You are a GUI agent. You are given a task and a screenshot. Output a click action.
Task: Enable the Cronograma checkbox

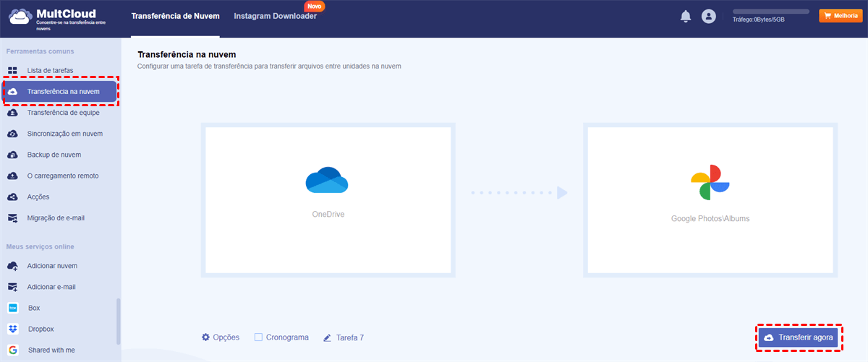click(x=258, y=337)
